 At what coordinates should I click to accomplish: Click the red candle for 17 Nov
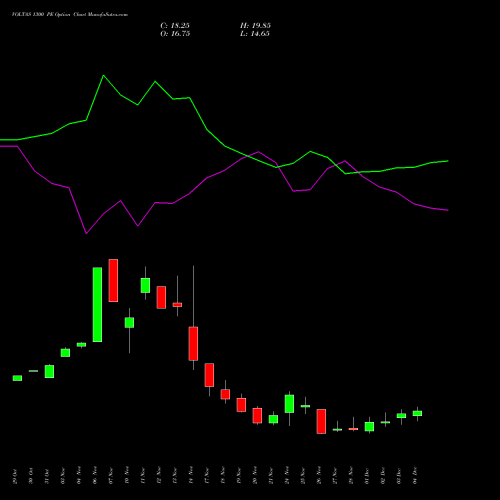209,375
